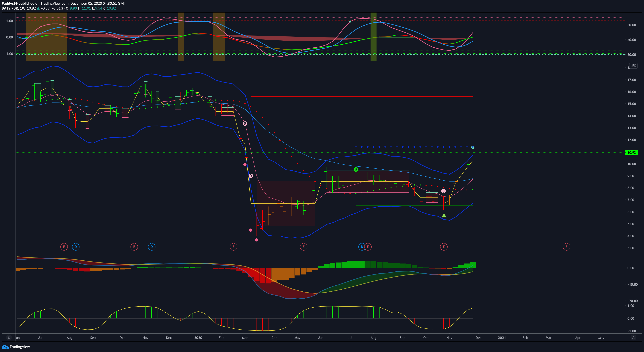The height and width of the screenshot is (352, 644).
Task: Select the future earnings E marker in March 2021
Action: 567,247
